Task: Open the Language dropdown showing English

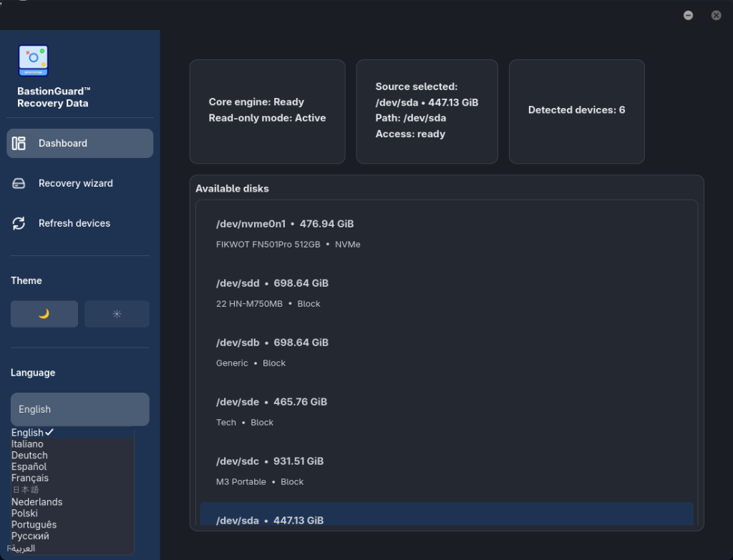Action: coord(80,409)
